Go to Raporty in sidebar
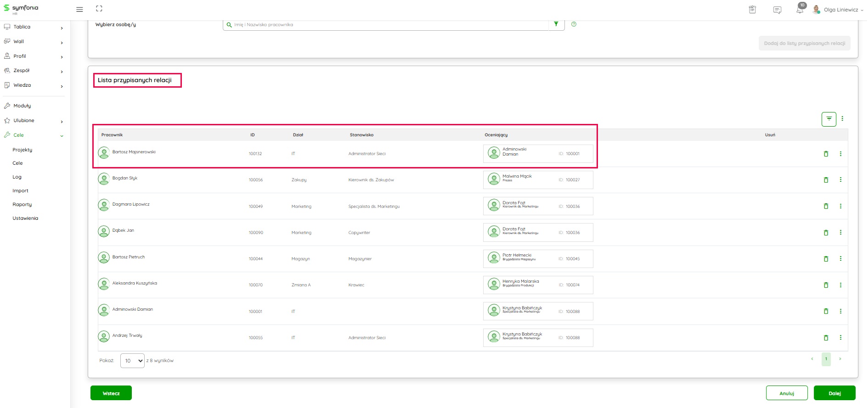 click(x=22, y=205)
